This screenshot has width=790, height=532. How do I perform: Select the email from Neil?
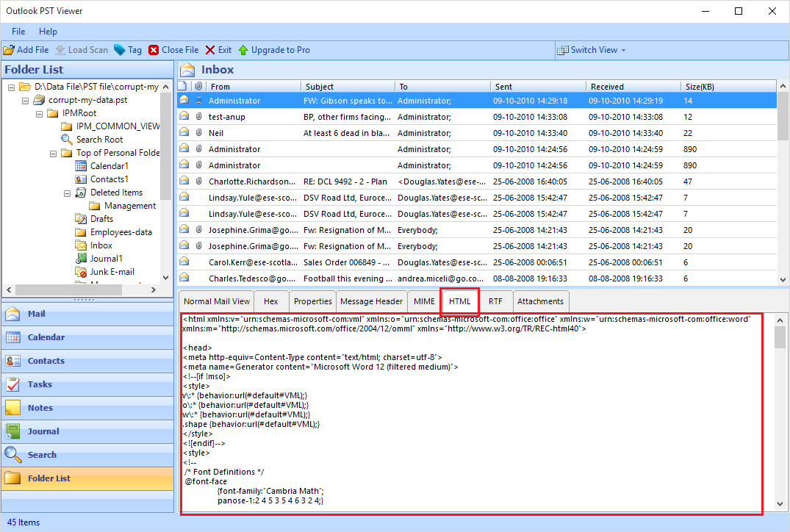[x=477, y=133]
